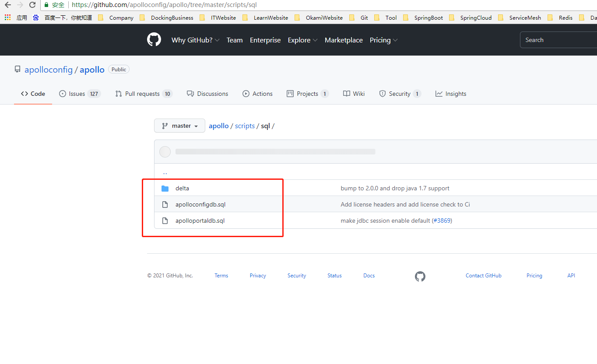Screen dimensions: 597x364
Task: Switch to the Actions tab
Action: coord(257,94)
